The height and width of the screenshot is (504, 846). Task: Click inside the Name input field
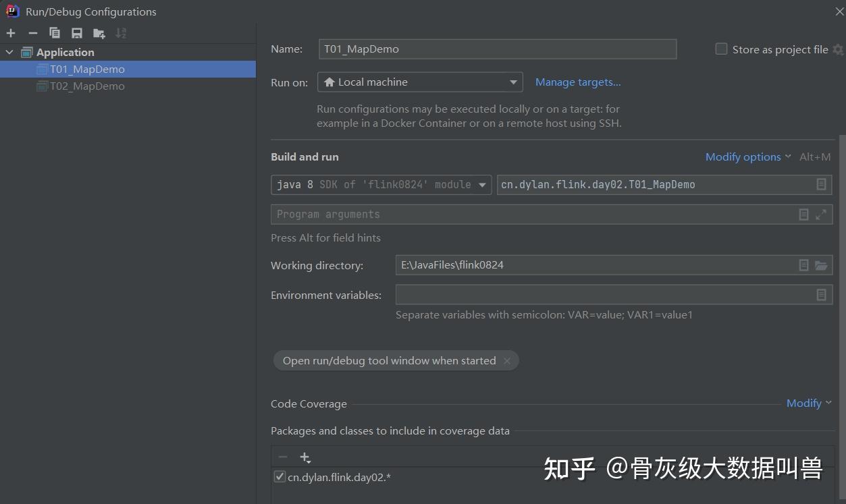tap(498, 49)
